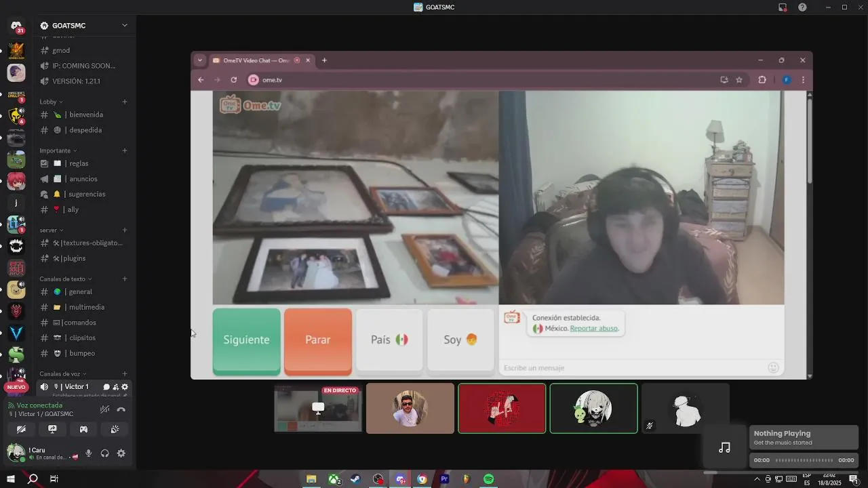Open Soy gender selector on OmeTV
The height and width of the screenshot is (488, 868).
pos(460,340)
